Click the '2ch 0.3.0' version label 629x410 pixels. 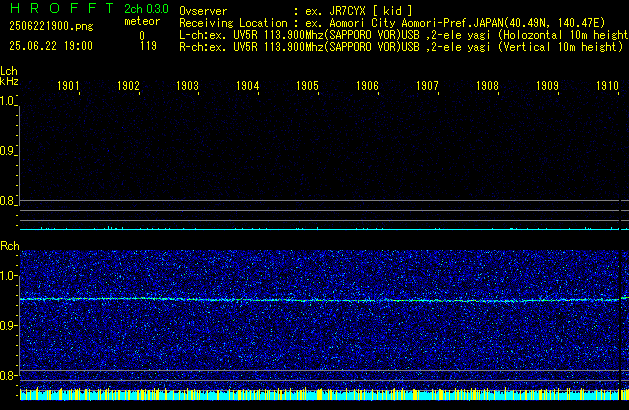(146, 9)
